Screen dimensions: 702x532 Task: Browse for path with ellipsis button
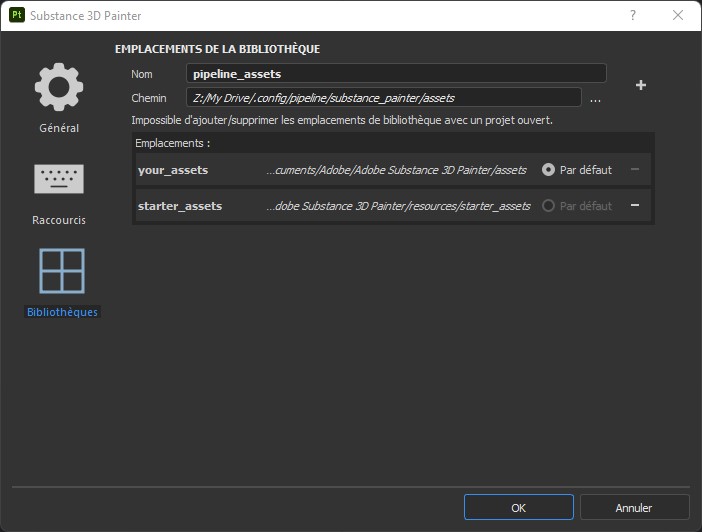tap(595, 99)
